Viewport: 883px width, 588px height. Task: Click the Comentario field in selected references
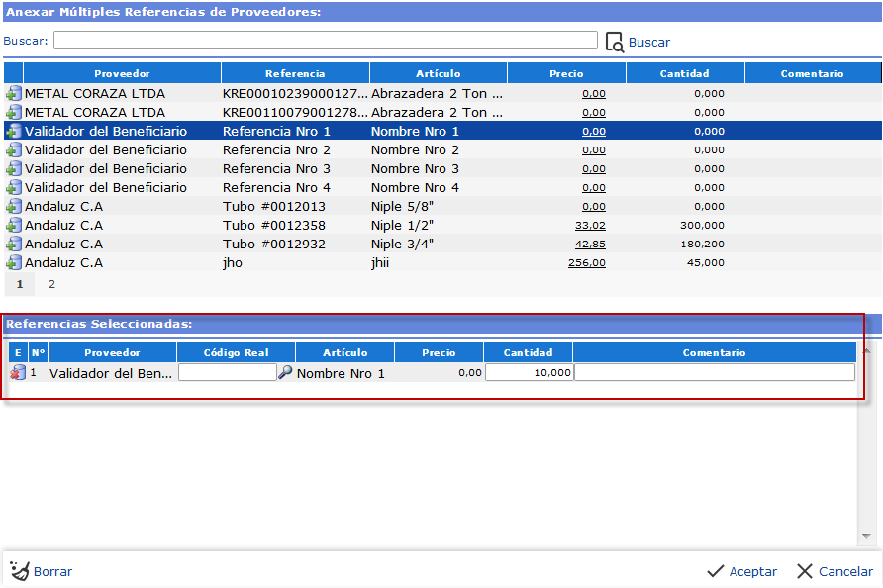[714, 373]
